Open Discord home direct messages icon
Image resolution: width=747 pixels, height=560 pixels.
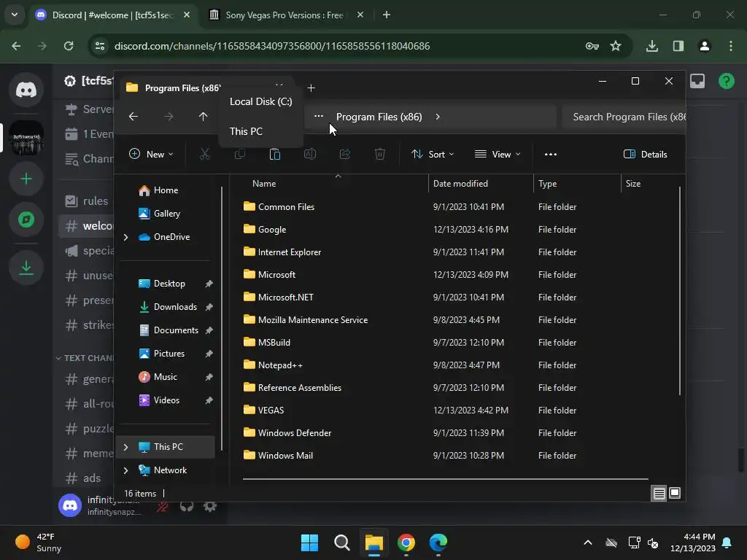pyautogui.click(x=26, y=90)
